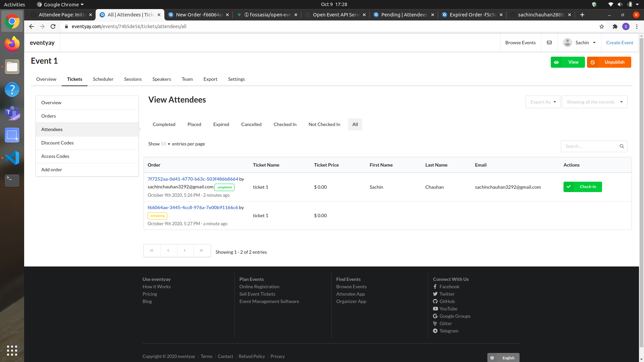
Task: Check in attendee Sachin Chauhan
Action: pos(583,187)
